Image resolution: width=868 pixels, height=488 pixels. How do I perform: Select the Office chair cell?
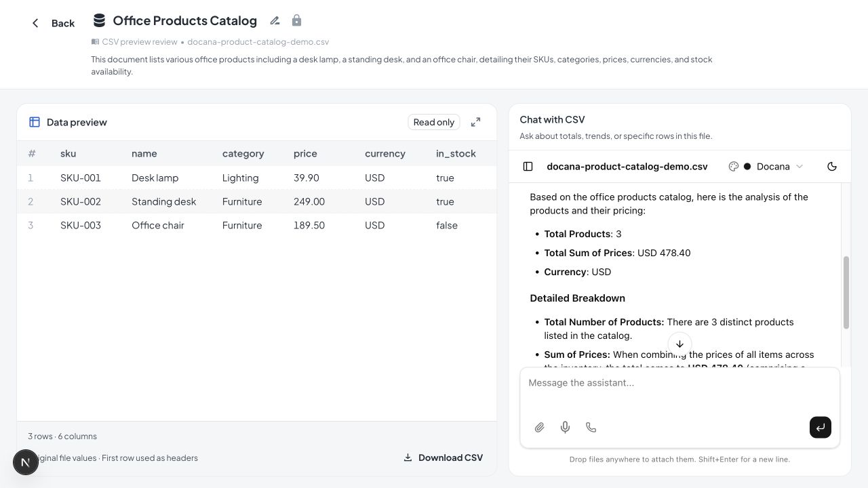point(158,225)
